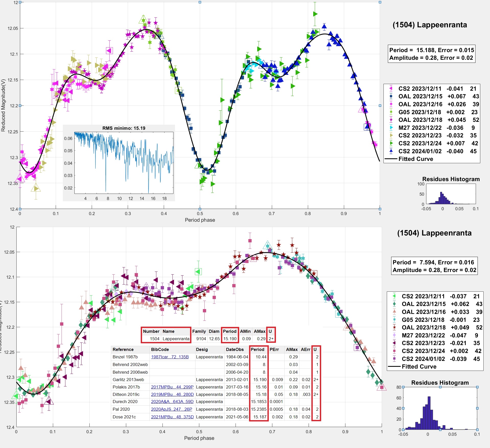Click the '2013-02-01' observation date cell
The image size is (490, 448).
coord(237,380)
